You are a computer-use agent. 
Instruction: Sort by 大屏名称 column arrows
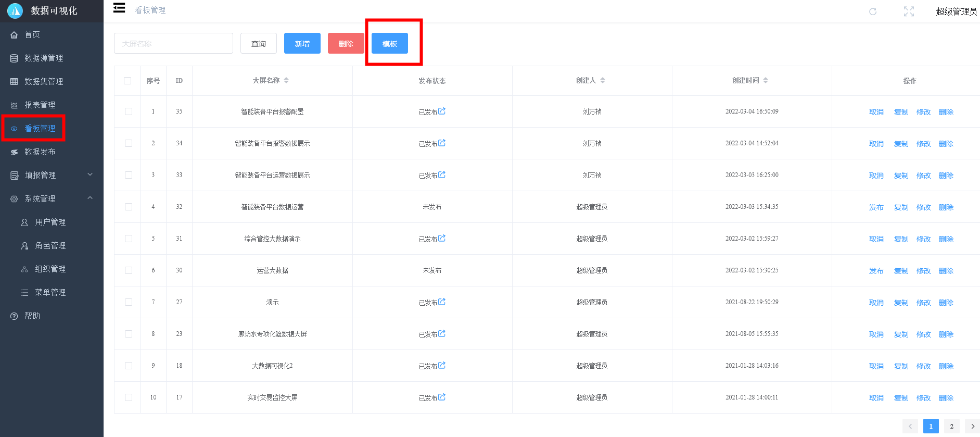coord(286,80)
